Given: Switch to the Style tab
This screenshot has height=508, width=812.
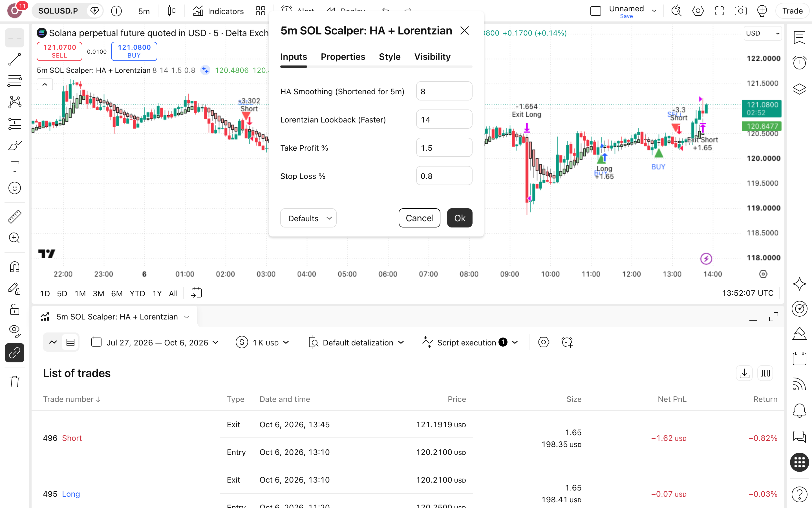Looking at the screenshot, I should [x=390, y=57].
